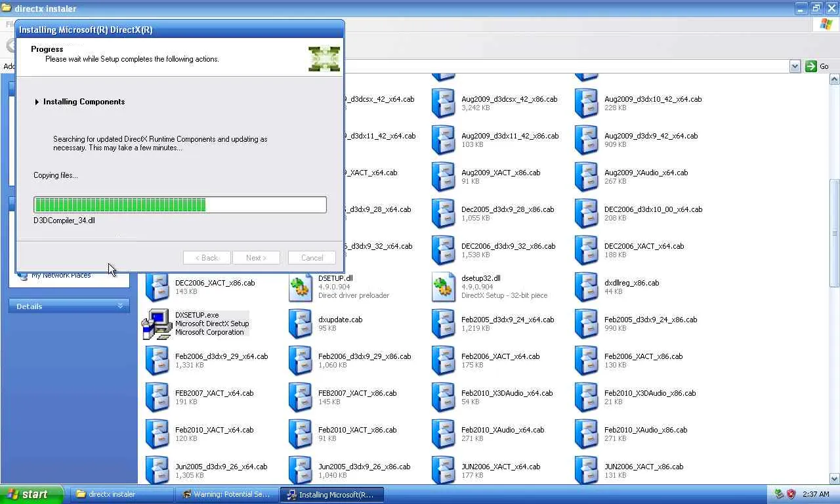Switch to the directx instaler taskbar button
Image resolution: width=840 pixels, height=504 pixels.
[x=122, y=494]
